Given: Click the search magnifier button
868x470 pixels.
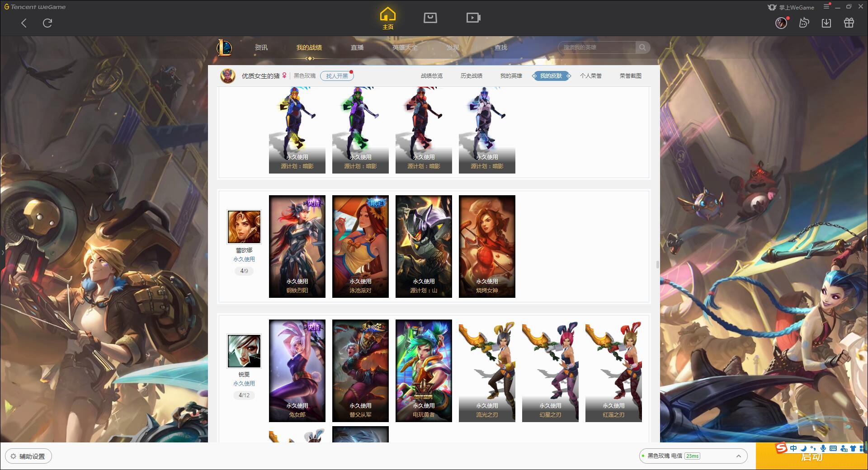Looking at the screenshot, I should point(642,47).
